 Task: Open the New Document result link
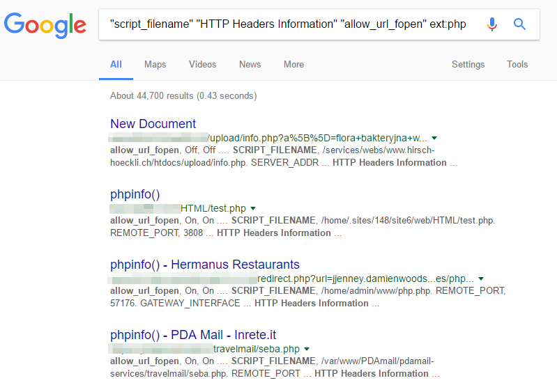[x=153, y=124]
